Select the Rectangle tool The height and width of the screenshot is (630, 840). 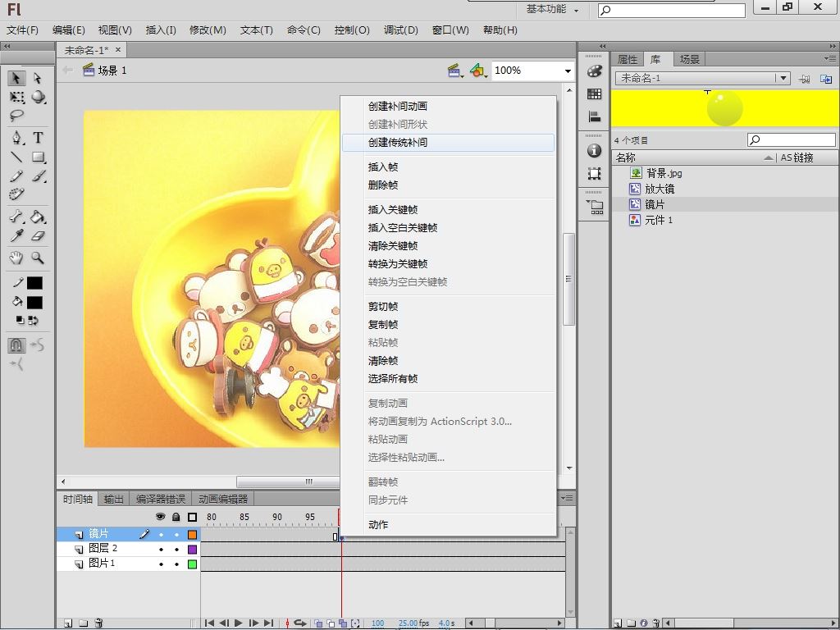38,157
